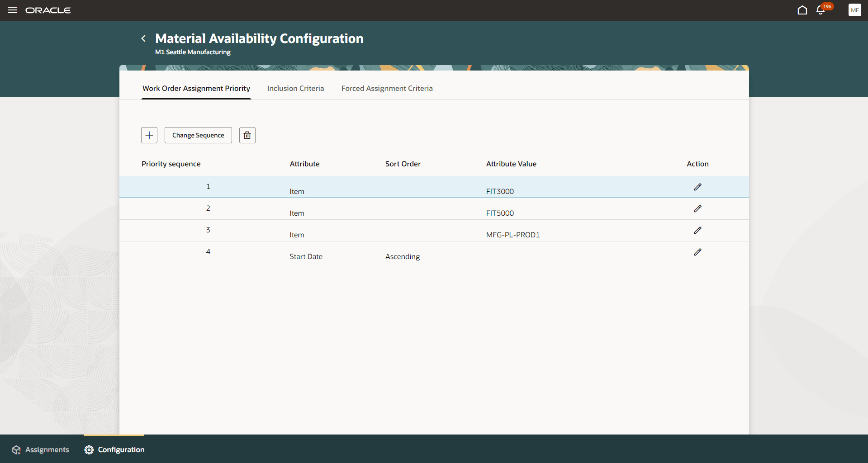Navigate back using the back arrow
Screen dimensions: 868x463
143,38
